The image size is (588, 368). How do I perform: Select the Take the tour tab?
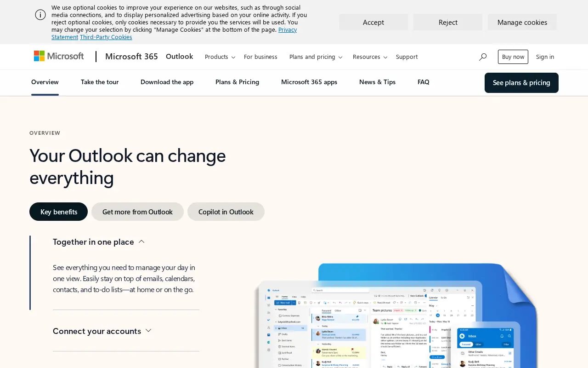point(100,82)
